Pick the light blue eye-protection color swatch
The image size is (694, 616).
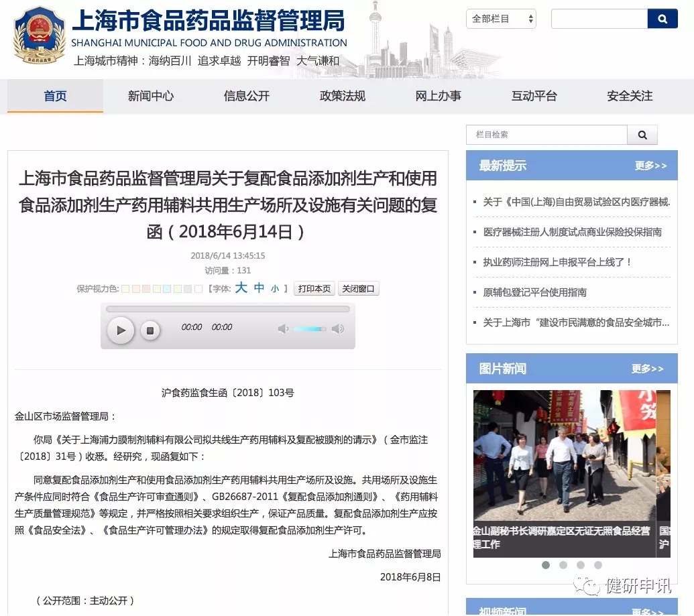pos(167,289)
